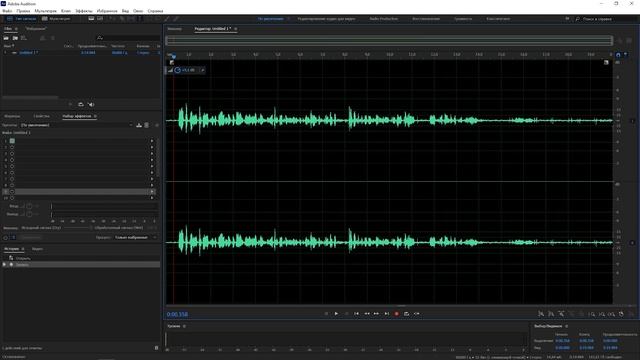The width and height of the screenshot is (640, 360).
Task: Expand the Record history entry arrow
Action: coord(4,264)
